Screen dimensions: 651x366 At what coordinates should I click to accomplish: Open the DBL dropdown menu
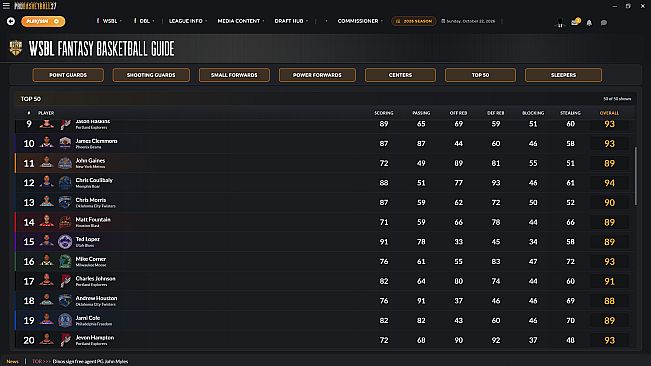point(144,21)
